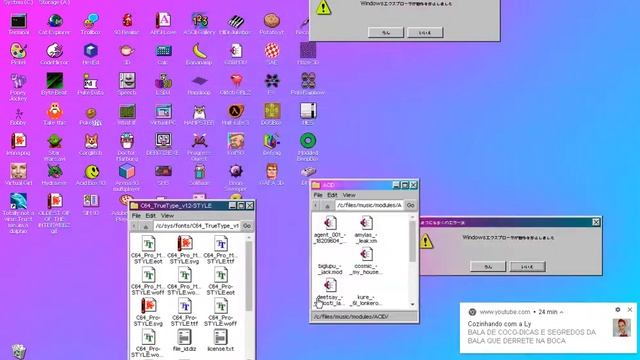Click Go button in C64_TrueType window

tap(247, 226)
